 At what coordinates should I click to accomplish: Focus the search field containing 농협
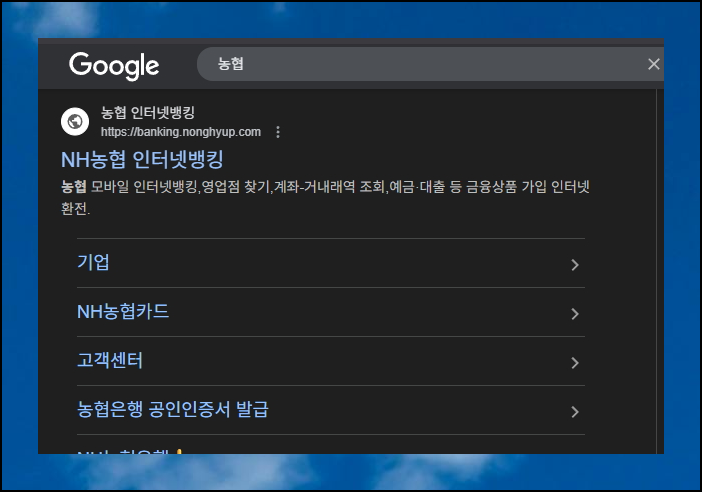[x=430, y=64]
